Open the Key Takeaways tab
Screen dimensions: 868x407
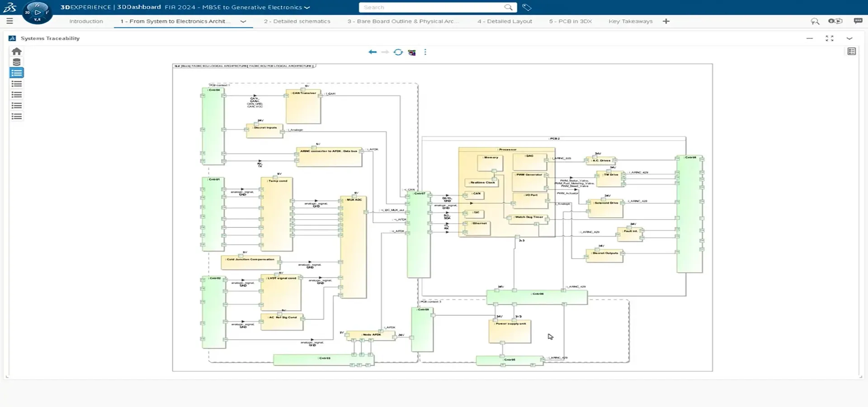tap(630, 21)
